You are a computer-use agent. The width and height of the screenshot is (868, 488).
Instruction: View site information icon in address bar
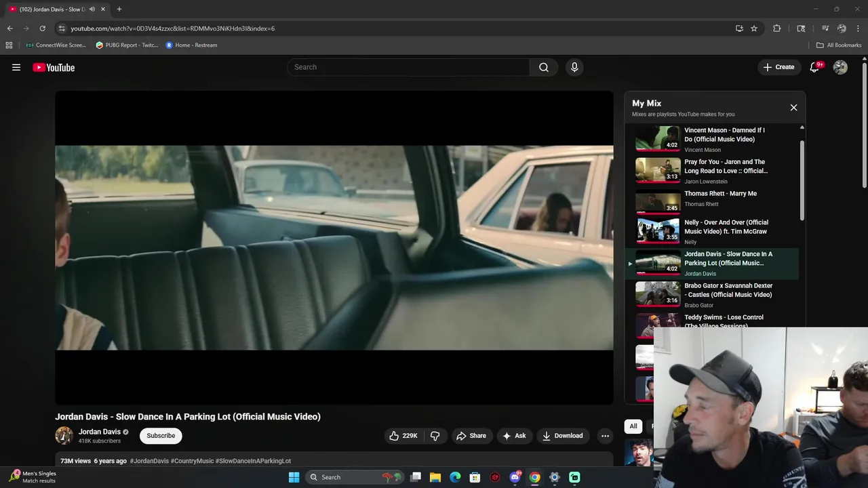(62, 28)
